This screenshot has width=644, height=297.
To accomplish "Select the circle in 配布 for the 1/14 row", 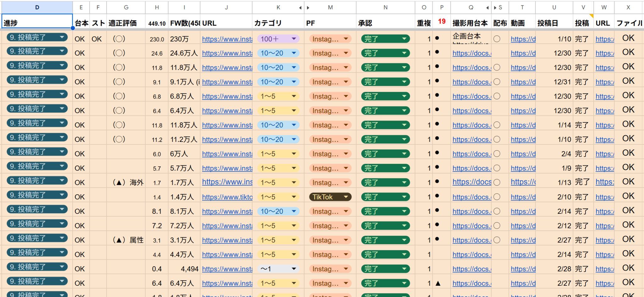I will [x=497, y=125].
